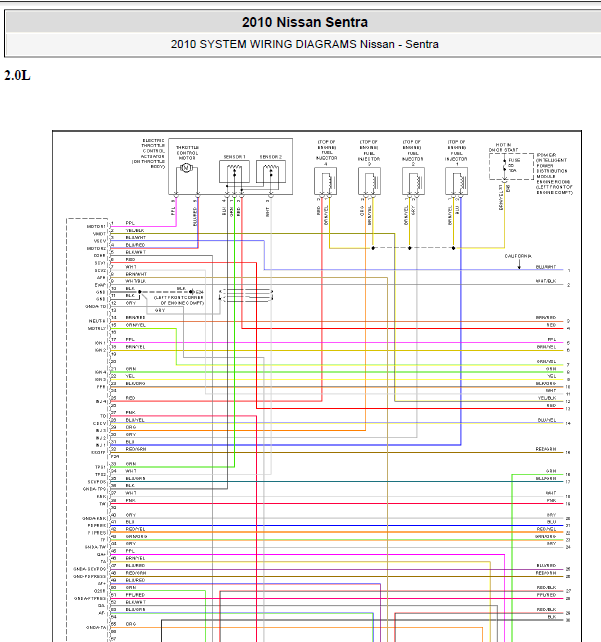Click the '2.0L' heading
This screenshot has height=642, width=601.
pos(17,76)
